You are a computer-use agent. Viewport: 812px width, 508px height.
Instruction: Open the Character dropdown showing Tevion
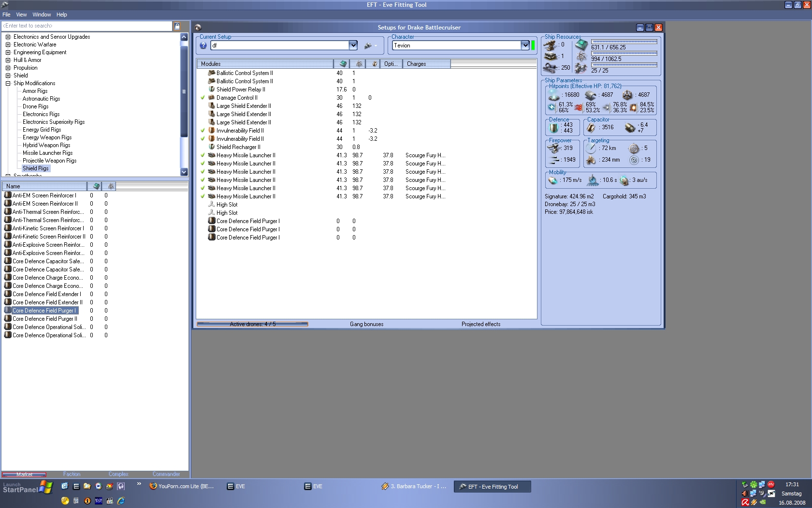click(525, 45)
